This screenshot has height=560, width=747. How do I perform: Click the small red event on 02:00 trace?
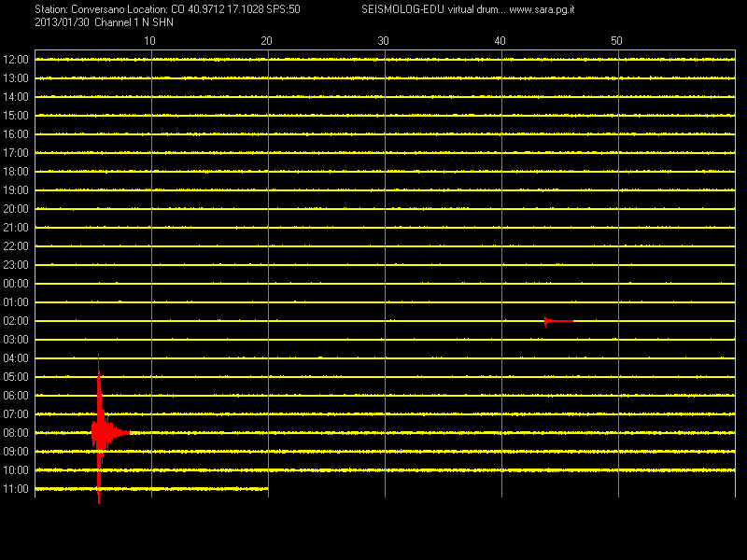pyautogui.click(x=557, y=321)
